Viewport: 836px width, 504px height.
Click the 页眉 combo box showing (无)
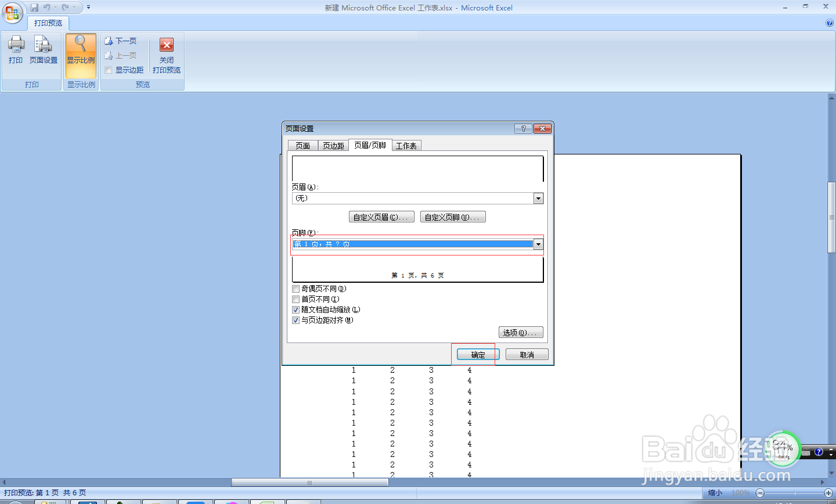click(417, 199)
